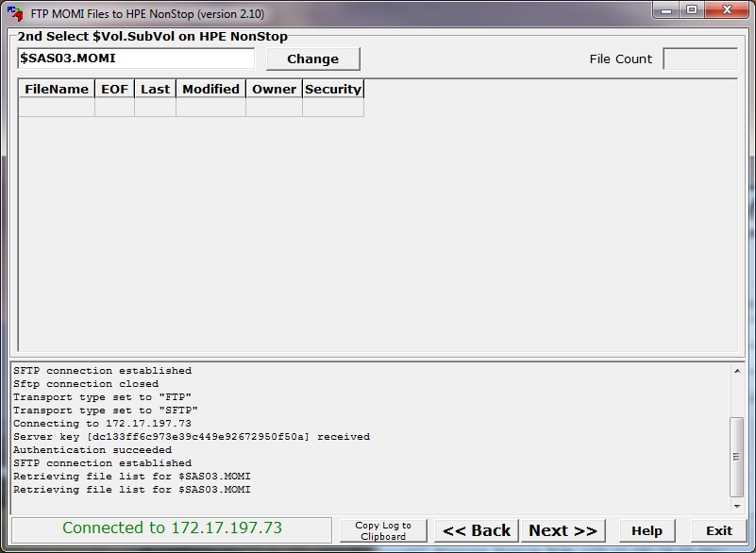Sort by the Owner column header

[274, 89]
